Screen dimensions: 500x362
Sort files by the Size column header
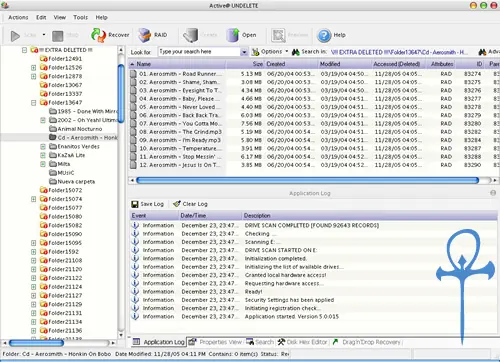[245, 64]
